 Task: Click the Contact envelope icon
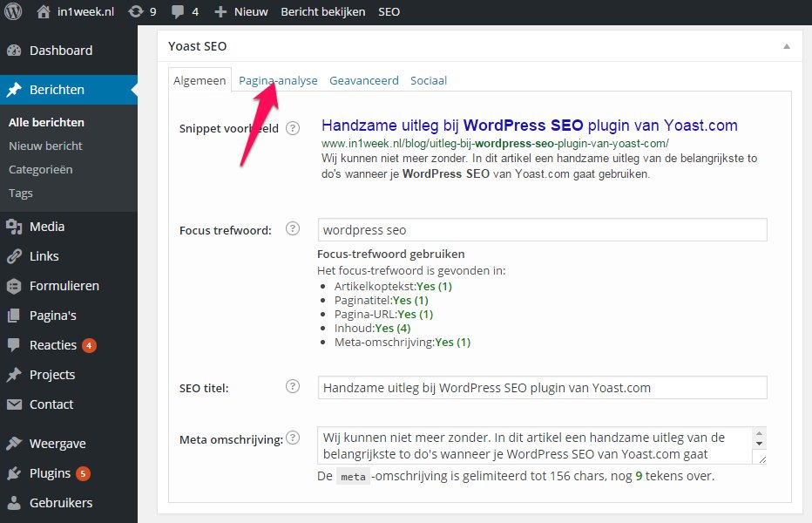point(14,404)
